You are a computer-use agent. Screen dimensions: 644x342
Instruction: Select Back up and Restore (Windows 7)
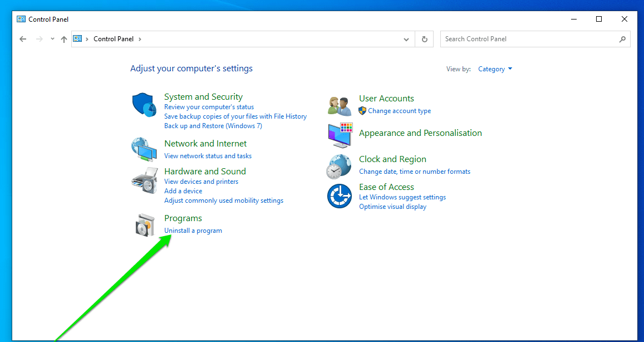tap(213, 126)
